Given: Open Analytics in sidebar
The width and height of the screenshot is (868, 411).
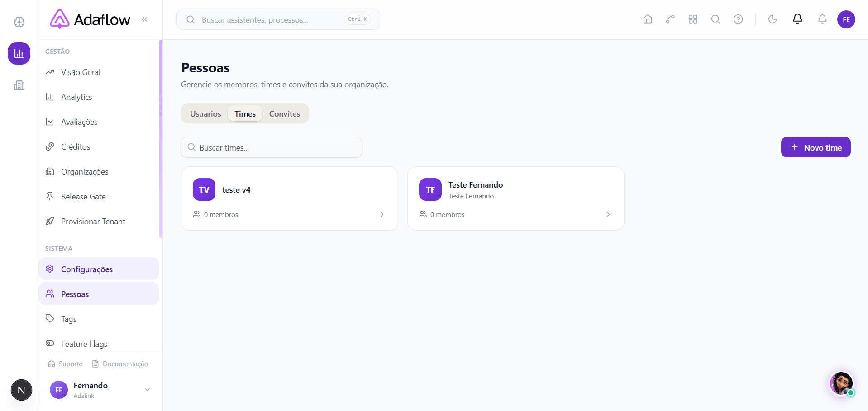Looking at the screenshot, I should 99,97.
